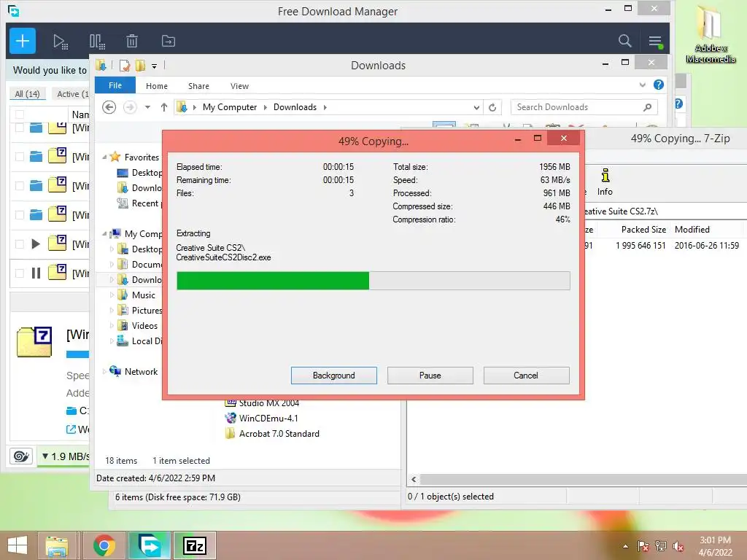The width and height of the screenshot is (747, 560).
Task: Click Downloads in the address breadcrumb
Action: [295, 107]
